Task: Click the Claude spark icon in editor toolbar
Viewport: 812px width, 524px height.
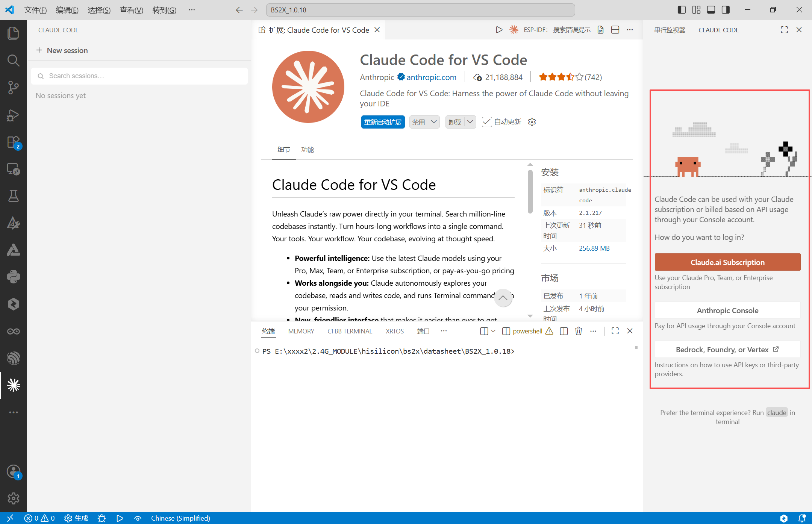Action: [x=514, y=30]
